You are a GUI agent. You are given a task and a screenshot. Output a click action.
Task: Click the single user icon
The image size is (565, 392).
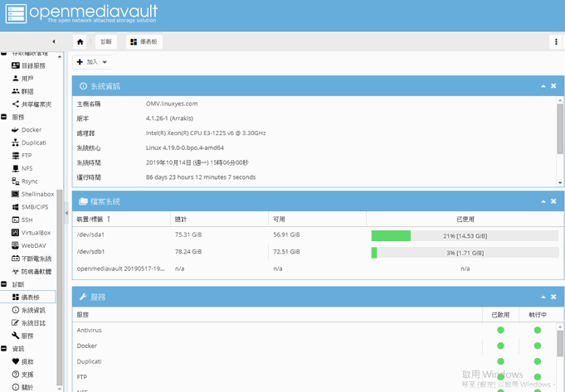pos(16,78)
